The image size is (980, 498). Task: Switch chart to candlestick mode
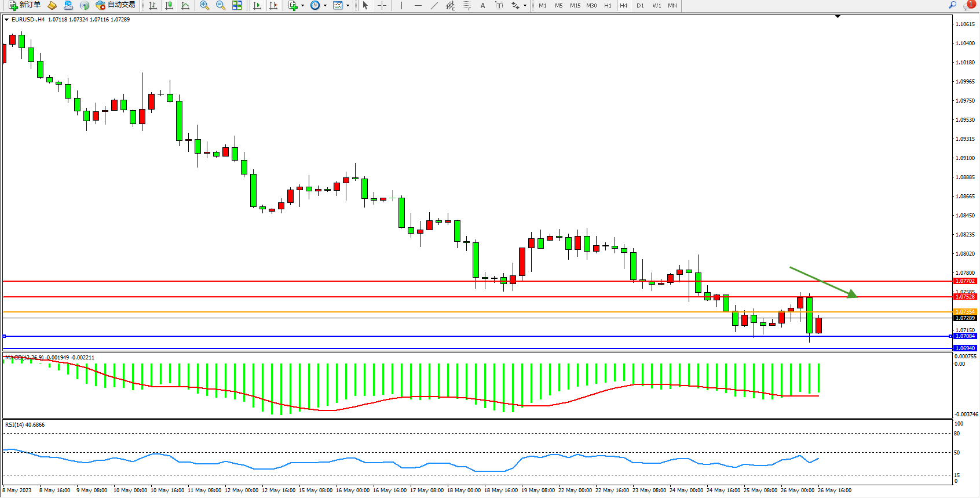pos(169,5)
